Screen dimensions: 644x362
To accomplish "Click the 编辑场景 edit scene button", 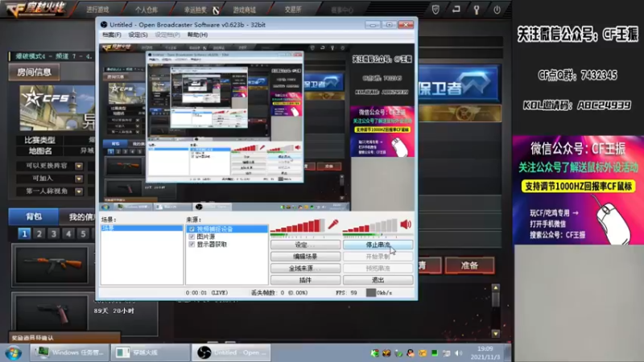I will 305,257.
